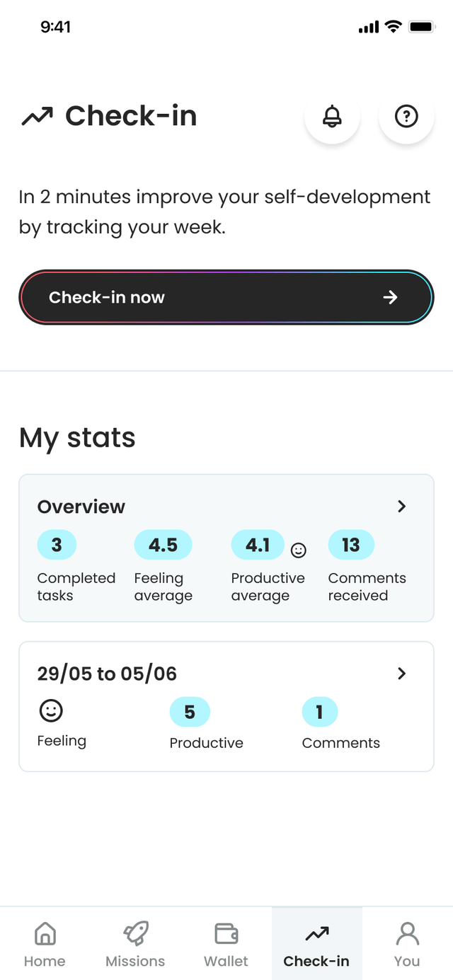Click the arrow on Check-in now button
This screenshot has width=453, height=980.
390,298
